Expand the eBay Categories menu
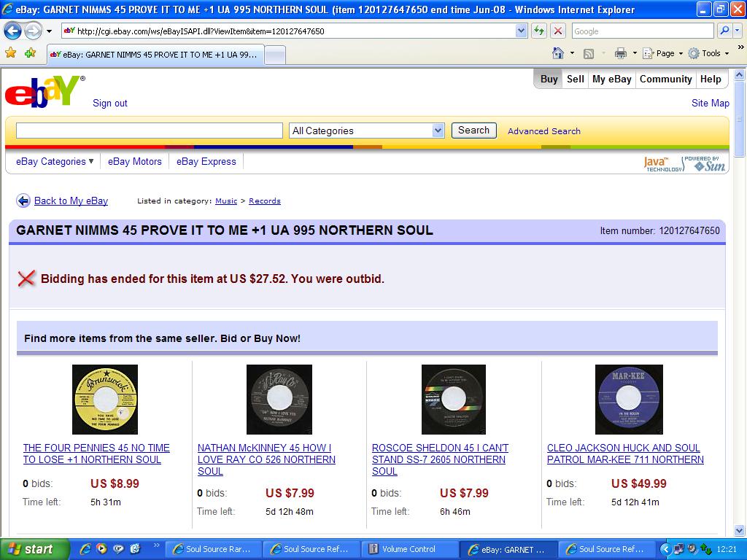747x560 pixels. click(55, 161)
